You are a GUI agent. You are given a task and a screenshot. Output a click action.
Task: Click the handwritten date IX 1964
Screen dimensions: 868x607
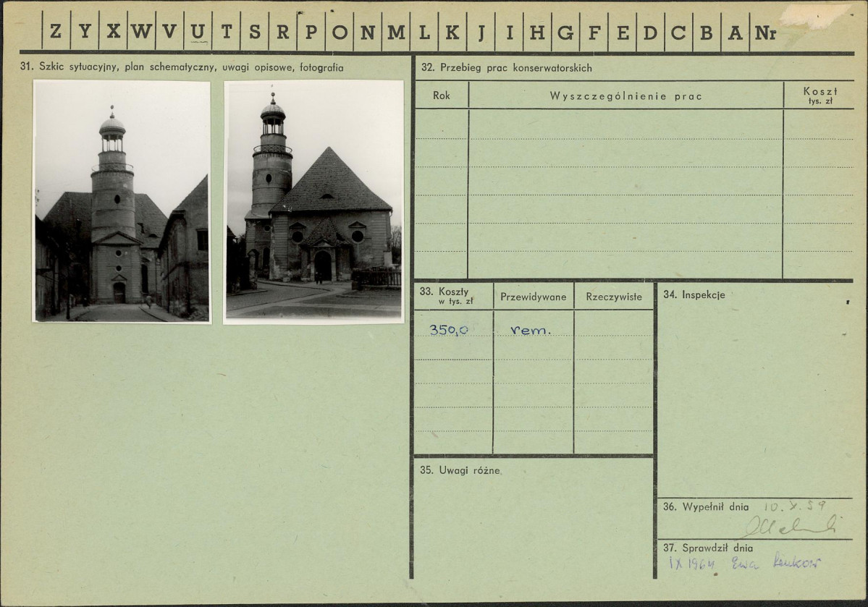pyautogui.click(x=692, y=564)
